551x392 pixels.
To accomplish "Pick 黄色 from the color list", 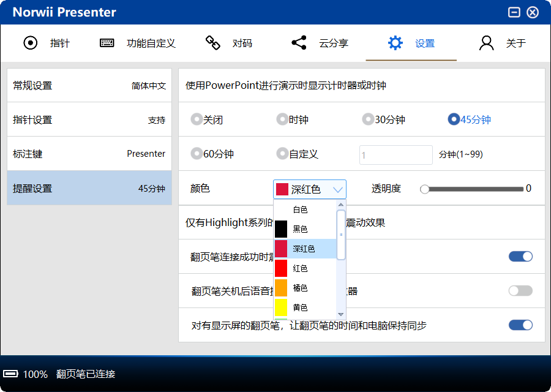I will click(305, 307).
